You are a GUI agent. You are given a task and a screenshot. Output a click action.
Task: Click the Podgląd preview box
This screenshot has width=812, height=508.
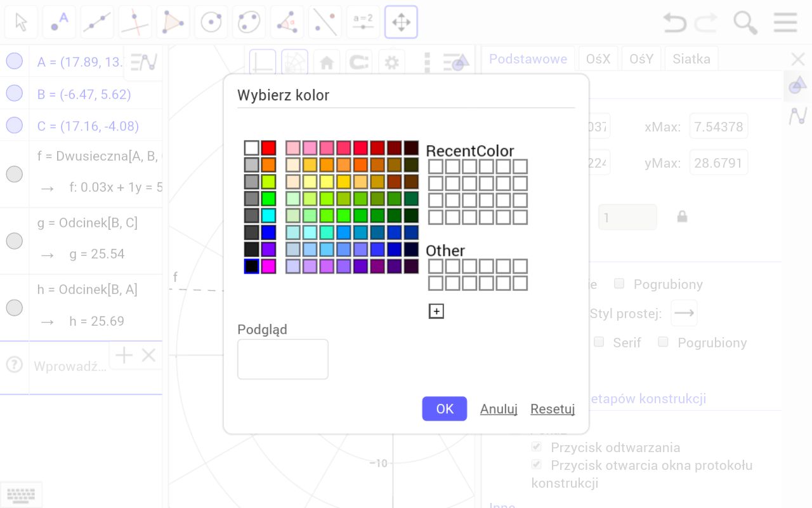pyautogui.click(x=283, y=359)
